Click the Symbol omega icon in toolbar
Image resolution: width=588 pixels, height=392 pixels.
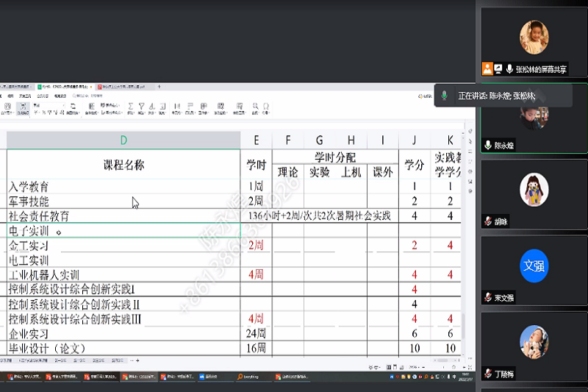(x=266, y=107)
